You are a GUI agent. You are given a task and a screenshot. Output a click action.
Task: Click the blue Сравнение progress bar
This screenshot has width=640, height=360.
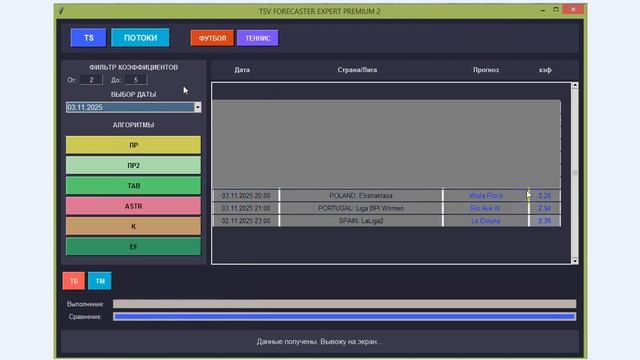(x=344, y=316)
